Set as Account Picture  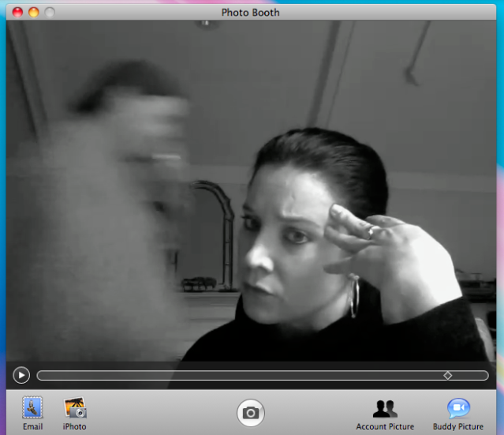click(385, 414)
